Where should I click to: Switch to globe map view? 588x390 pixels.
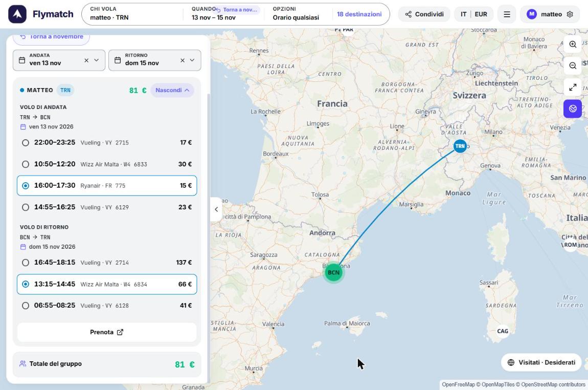[573, 109]
